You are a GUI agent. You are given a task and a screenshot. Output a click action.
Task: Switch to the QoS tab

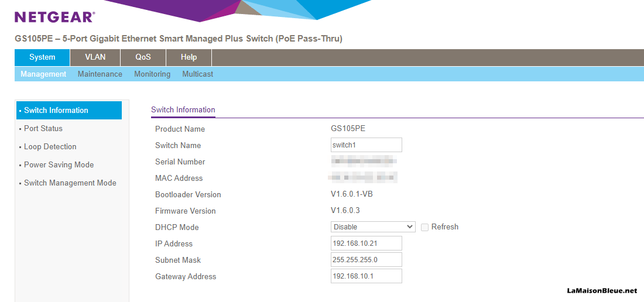click(143, 57)
